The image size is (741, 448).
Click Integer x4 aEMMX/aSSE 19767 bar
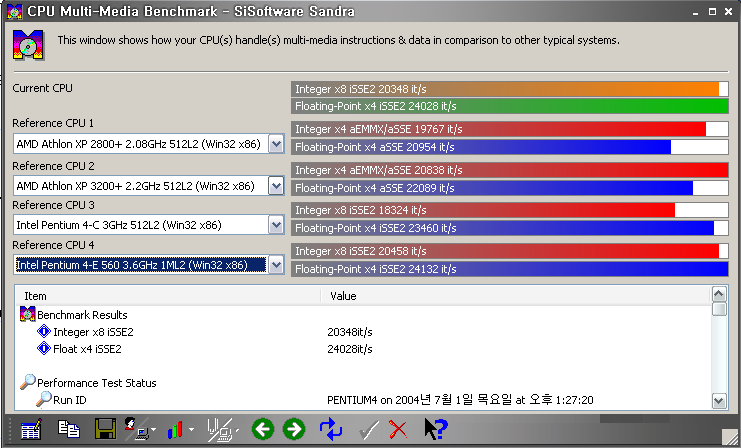[x=509, y=129]
